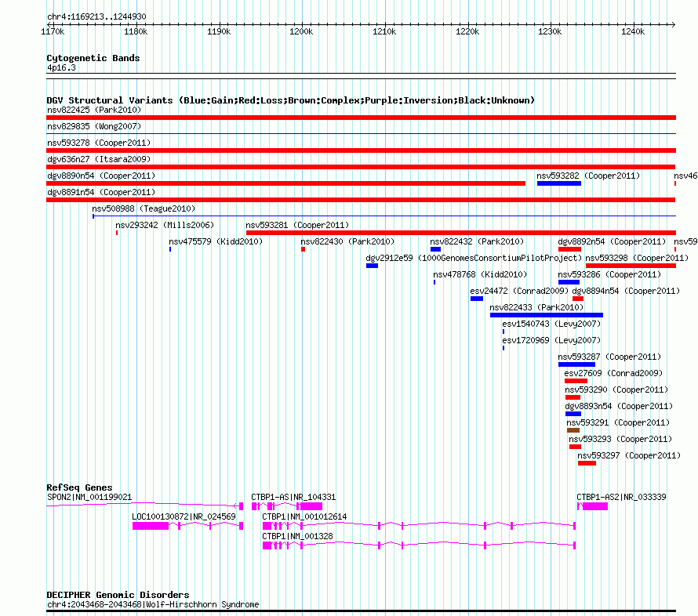The height and width of the screenshot is (616, 698).
Task: Click the dgv636n27 (Itsara2009) variant label
Action: [99, 159]
